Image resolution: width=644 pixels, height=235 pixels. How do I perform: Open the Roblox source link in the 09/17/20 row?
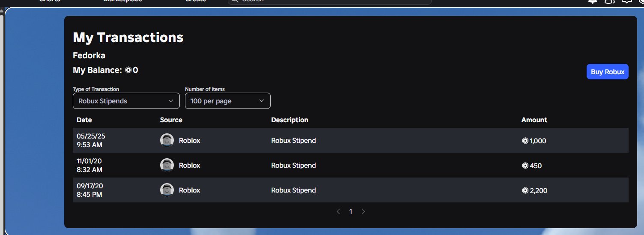point(189,190)
